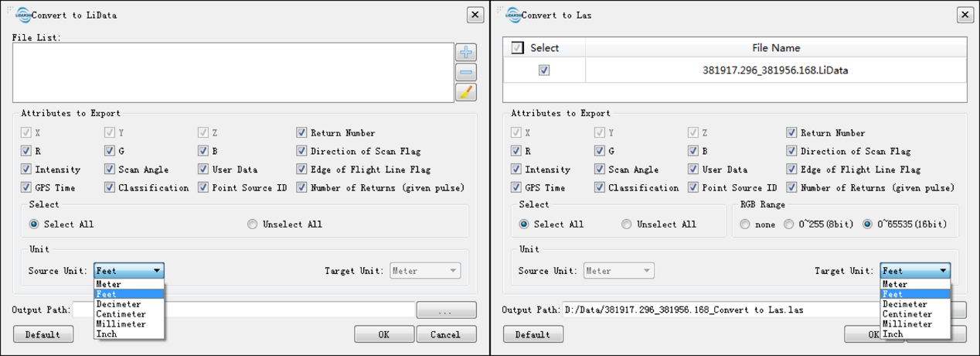Uncheck Intensity in Convert to LiData

[x=26, y=169]
